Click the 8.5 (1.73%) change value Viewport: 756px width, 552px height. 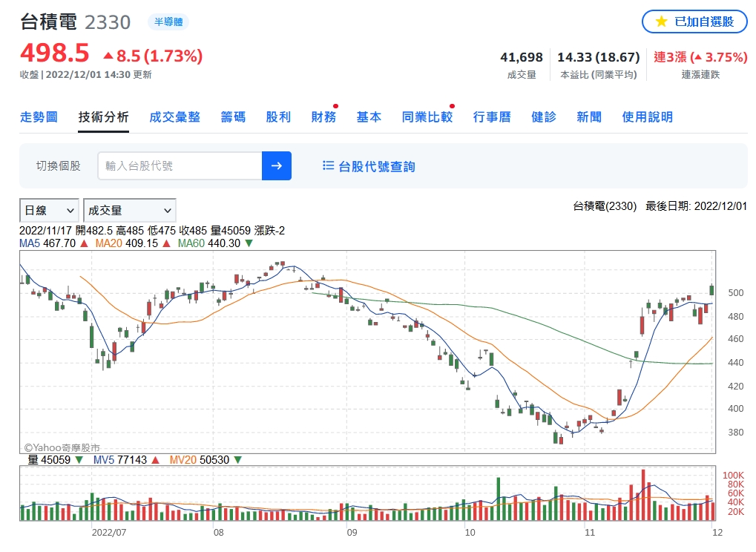pyautogui.click(x=154, y=56)
